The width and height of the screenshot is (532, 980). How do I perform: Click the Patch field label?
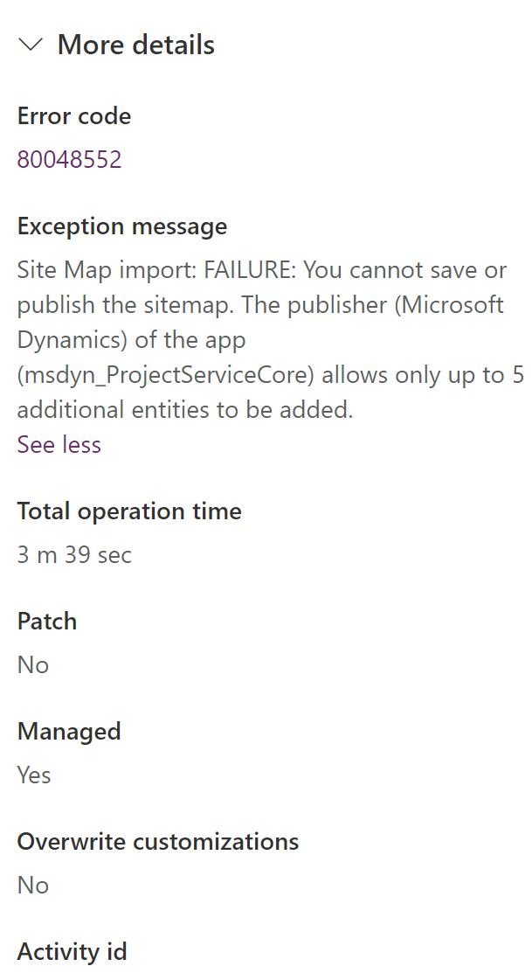[x=45, y=621]
